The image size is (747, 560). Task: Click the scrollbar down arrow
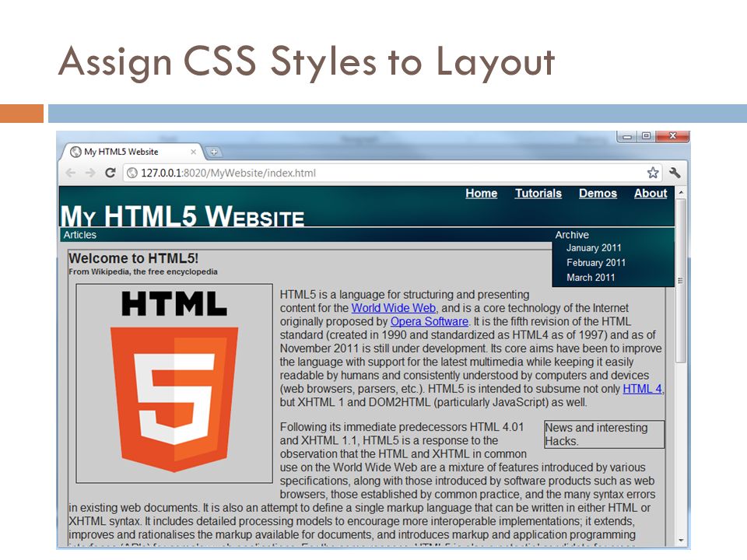tap(681, 541)
